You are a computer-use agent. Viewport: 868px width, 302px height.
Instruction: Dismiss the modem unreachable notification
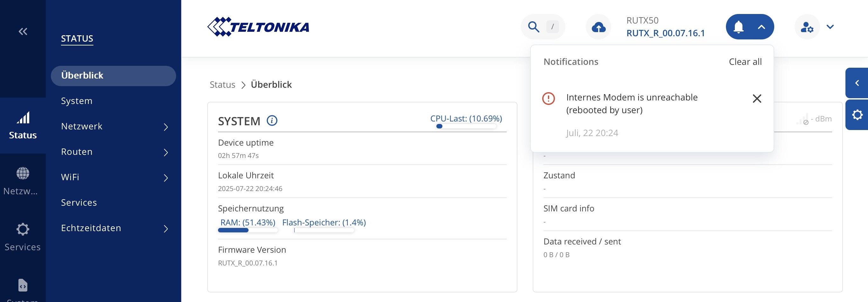tap(757, 99)
